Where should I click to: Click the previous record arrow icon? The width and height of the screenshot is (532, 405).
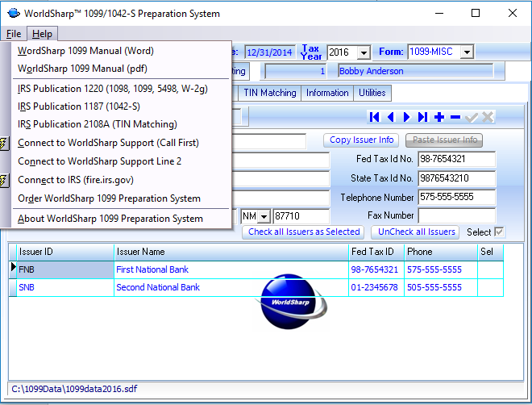point(391,117)
